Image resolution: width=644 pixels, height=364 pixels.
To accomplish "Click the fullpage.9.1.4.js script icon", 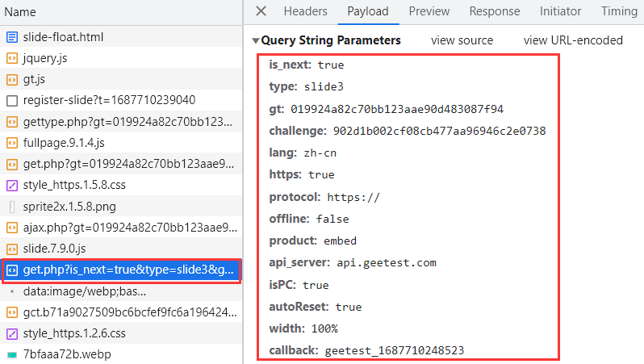I will click(x=12, y=143).
